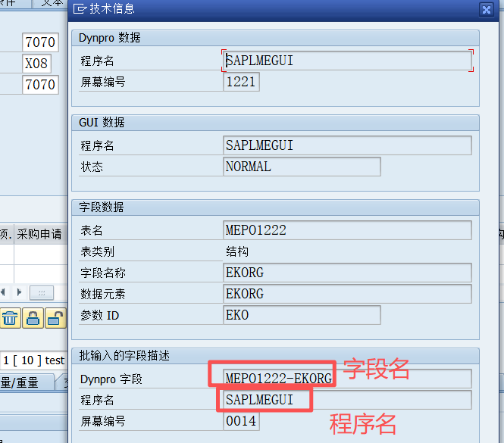The image size is (504, 443).
Task: Click the 采购申请 column header
Action: point(40,234)
